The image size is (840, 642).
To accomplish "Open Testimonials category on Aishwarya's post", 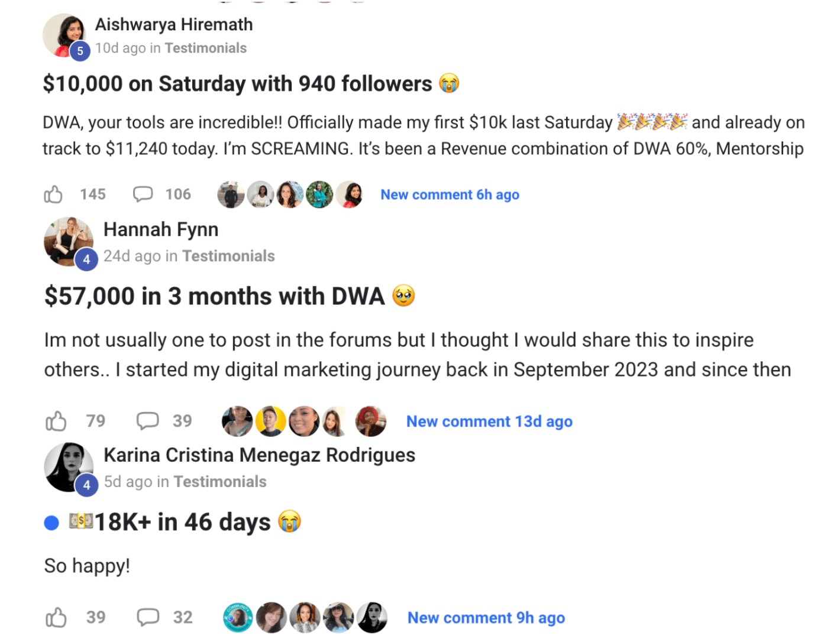I will [205, 48].
